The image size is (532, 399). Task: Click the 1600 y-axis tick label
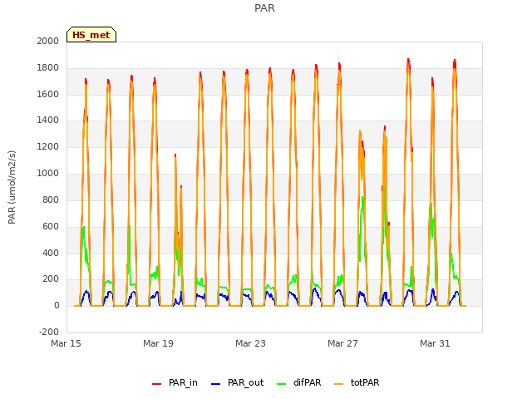point(48,94)
